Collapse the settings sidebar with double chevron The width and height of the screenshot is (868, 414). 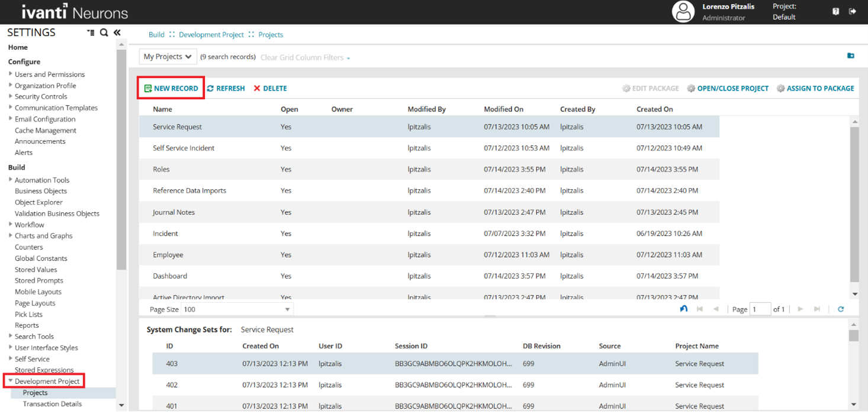(x=117, y=33)
